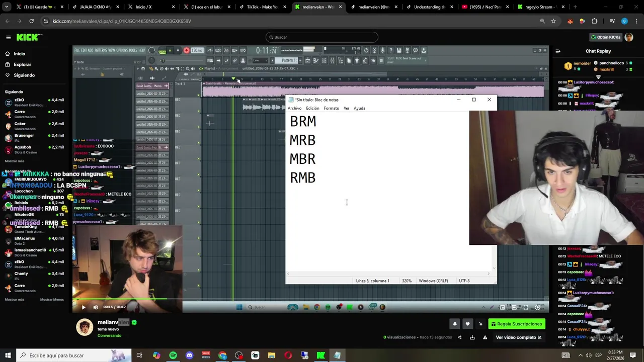Click melianvalen's channel name
Screen dimensions: 644x362
click(113, 322)
